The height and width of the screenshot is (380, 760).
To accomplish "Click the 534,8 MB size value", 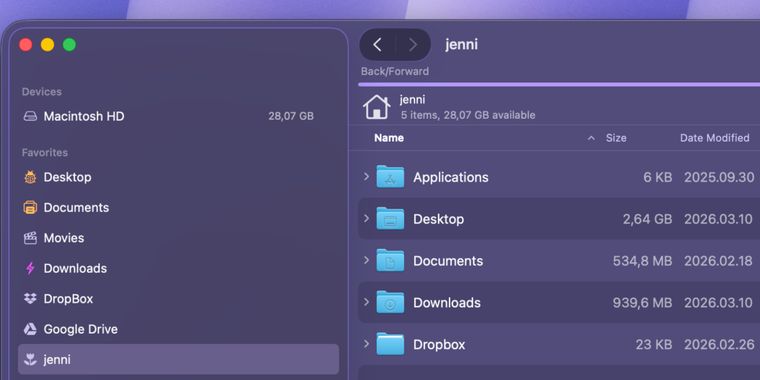I will (642, 261).
